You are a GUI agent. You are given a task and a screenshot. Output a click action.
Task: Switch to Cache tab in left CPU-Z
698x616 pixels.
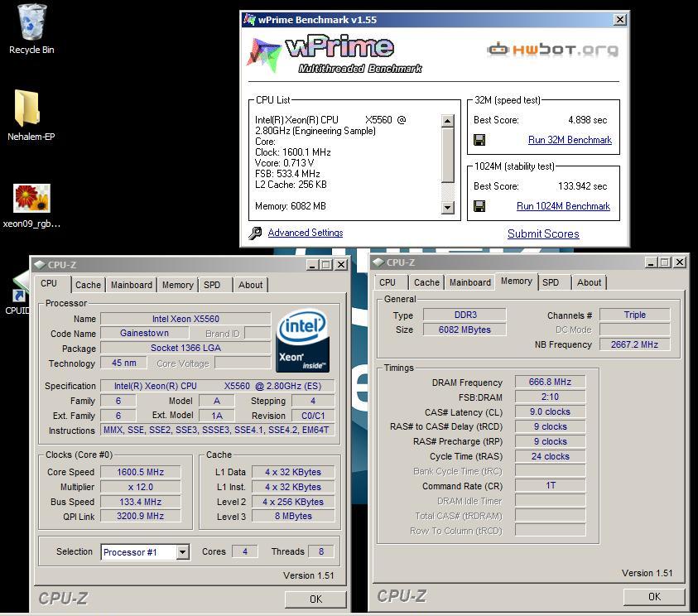point(88,285)
